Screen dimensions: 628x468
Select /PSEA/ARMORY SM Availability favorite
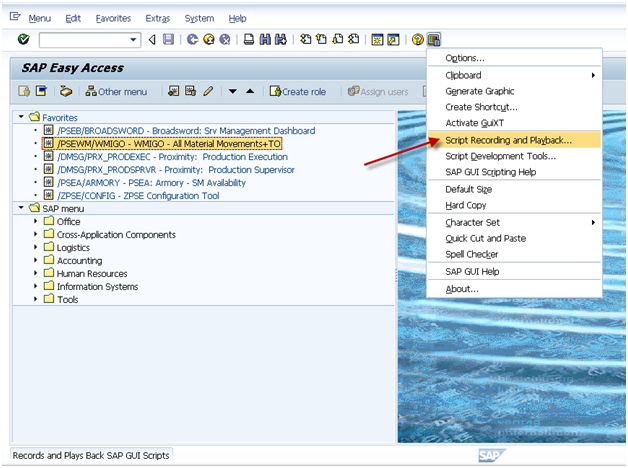click(151, 183)
